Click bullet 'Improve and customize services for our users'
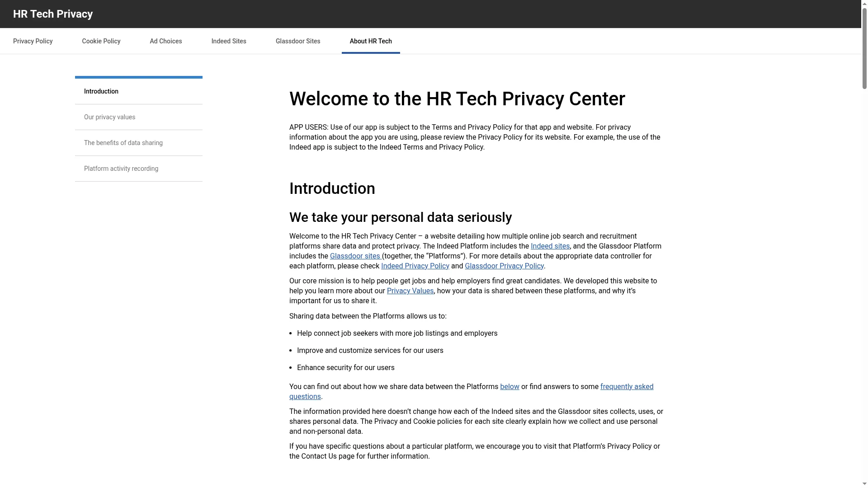The height and width of the screenshot is (488, 868). pyautogui.click(x=370, y=351)
